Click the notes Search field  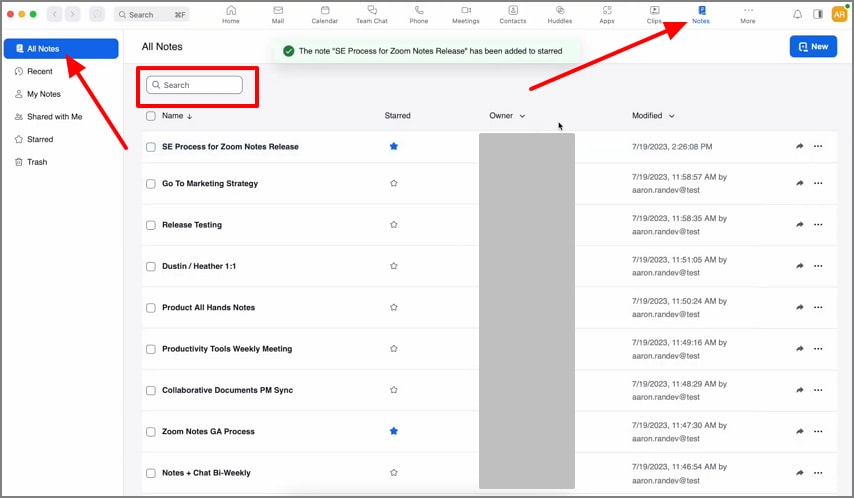pyautogui.click(x=194, y=85)
